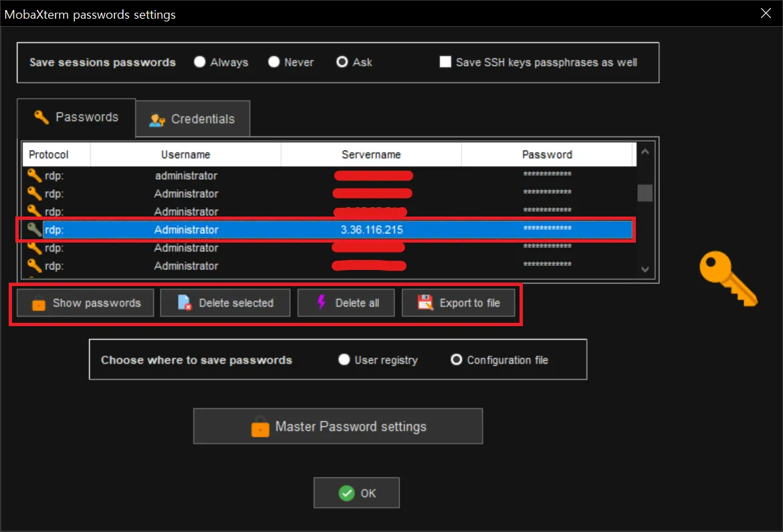Click the orange lock icon on Show passwords
The height and width of the screenshot is (532, 783).
(39, 303)
